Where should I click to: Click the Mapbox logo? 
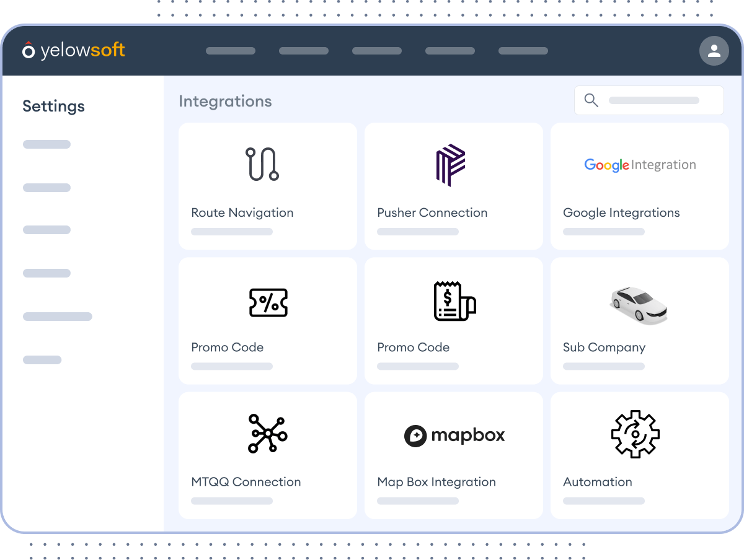pyautogui.click(x=454, y=435)
